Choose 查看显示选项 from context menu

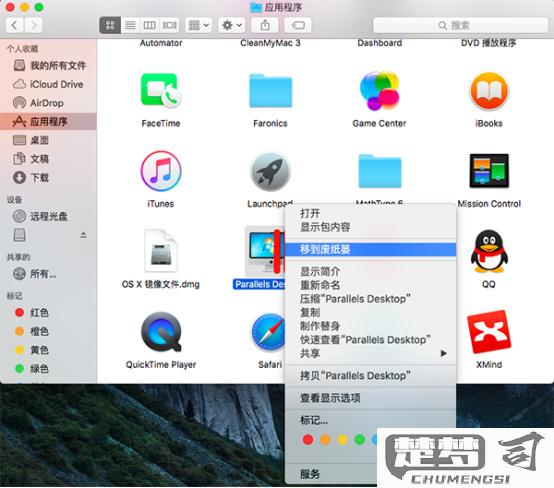pos(370,398)
